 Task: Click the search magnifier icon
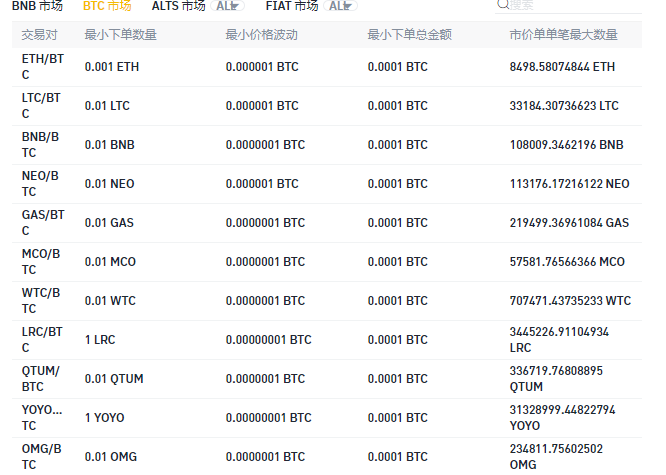(x=503, y=5)
